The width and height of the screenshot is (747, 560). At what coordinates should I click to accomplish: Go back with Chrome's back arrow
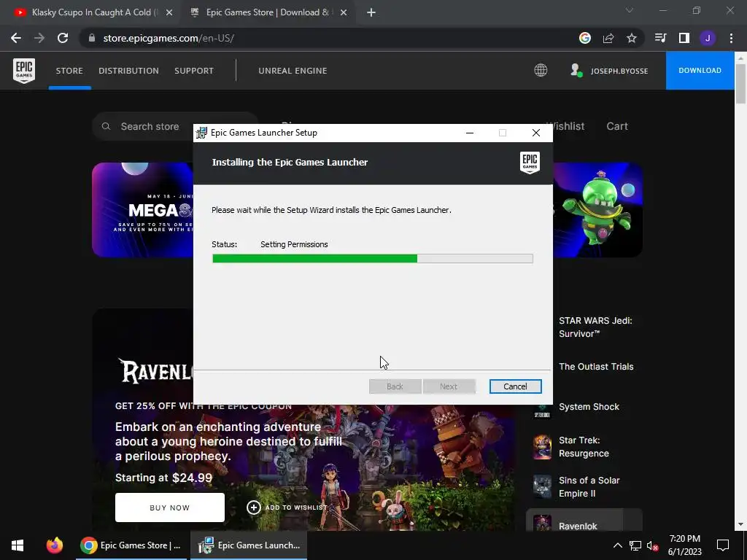tap(16, 38)
